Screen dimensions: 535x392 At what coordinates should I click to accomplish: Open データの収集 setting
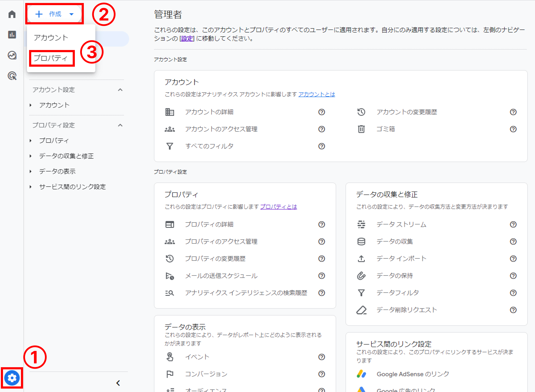[x=395, y=242]
